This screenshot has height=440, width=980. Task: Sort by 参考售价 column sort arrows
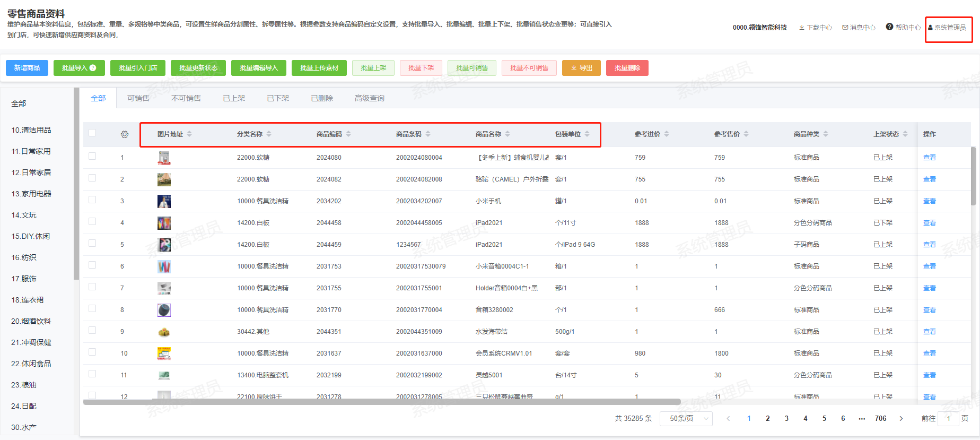click(x=746, y=134)
